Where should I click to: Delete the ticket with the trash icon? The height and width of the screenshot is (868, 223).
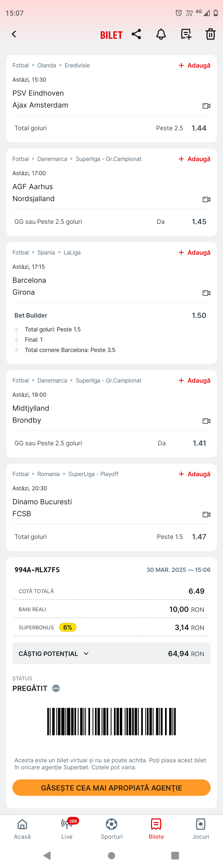(211, 34)
